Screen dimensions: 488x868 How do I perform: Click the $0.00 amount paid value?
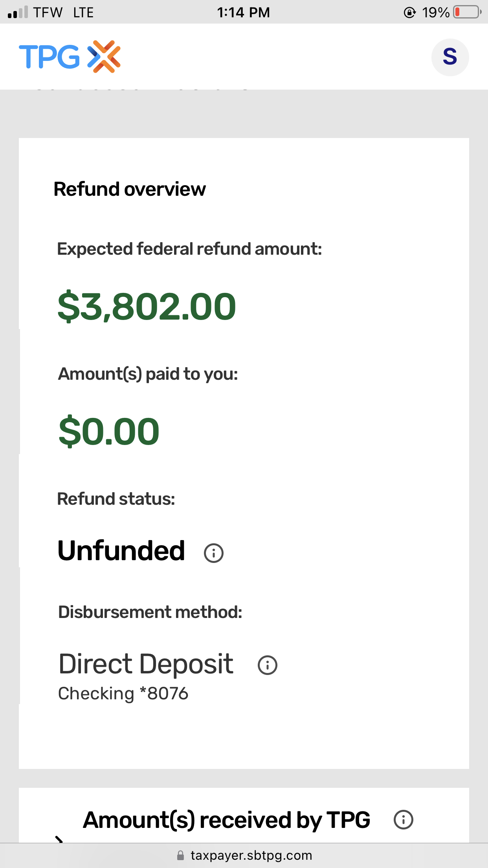[x=109, y=431]
